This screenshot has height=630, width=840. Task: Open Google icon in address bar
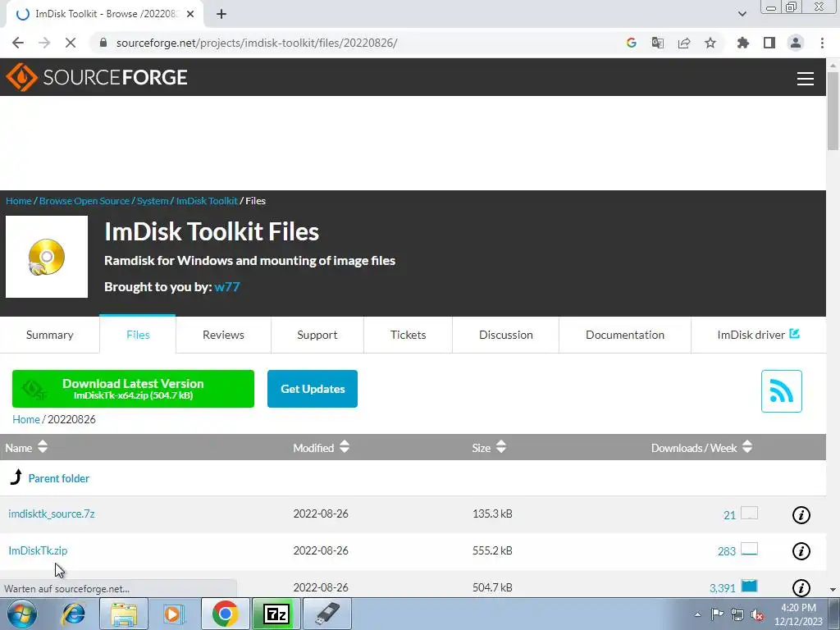click(x=631, y=43)
